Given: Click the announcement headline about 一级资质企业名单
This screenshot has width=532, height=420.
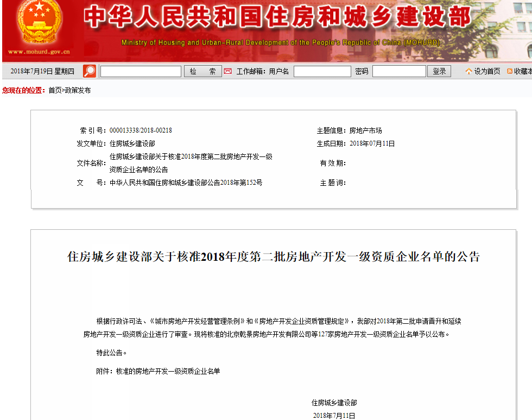Looking at the screenshot, I should click(274, 257).
